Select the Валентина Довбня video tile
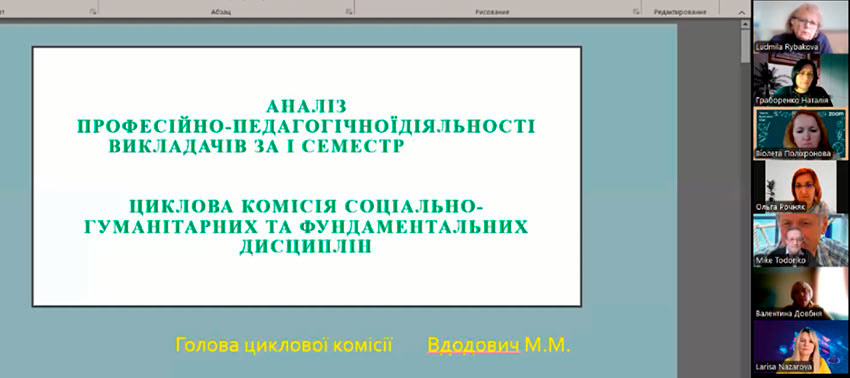Screen dimensions: 850x378 (801, 293)
